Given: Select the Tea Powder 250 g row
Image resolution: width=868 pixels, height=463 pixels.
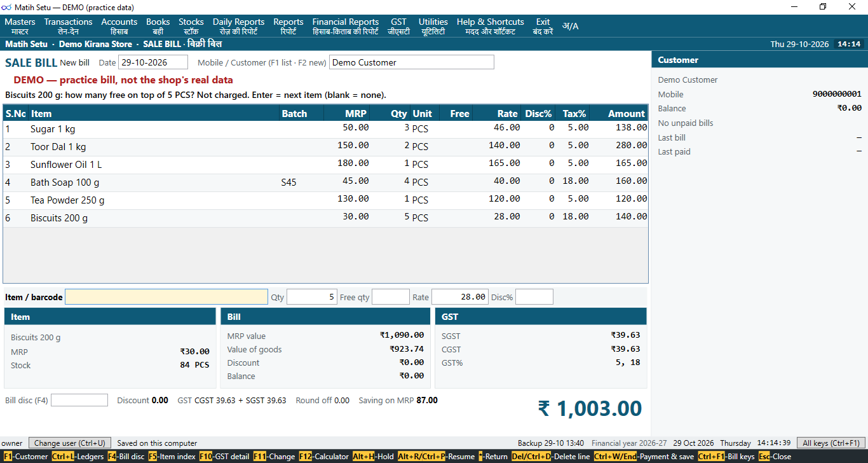Looking at the screenshot, I should pos(325,200).
